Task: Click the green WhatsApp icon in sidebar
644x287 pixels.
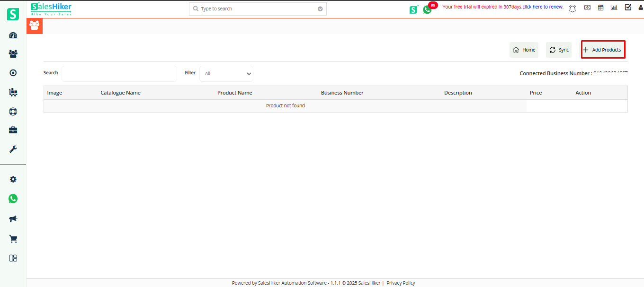Action: 13,198
